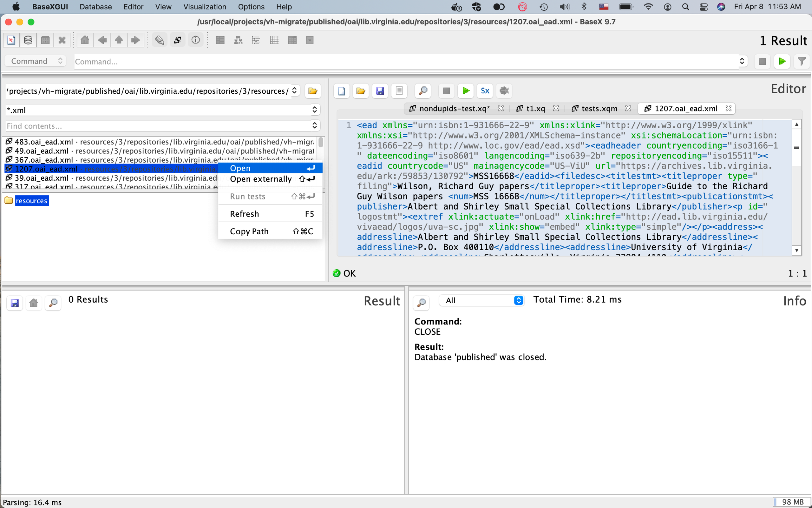Save results with Result panel floppy icon

click(15, 303)
